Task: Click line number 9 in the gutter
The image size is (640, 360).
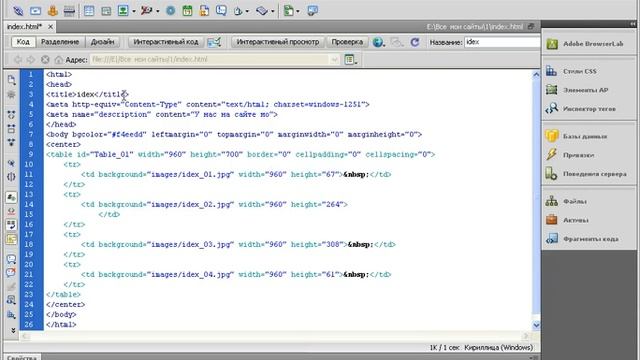Action: (31, 154)
